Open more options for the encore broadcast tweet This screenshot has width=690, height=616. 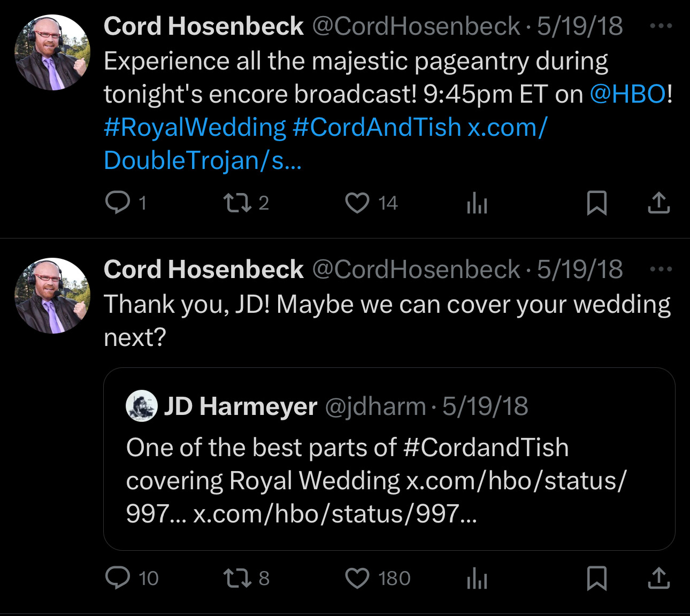tap(661, 26)
